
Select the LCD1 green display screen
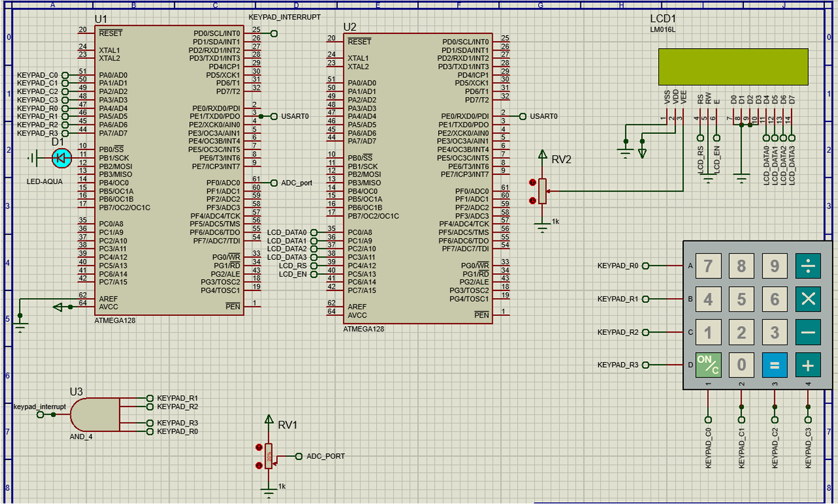click(733, 67)
